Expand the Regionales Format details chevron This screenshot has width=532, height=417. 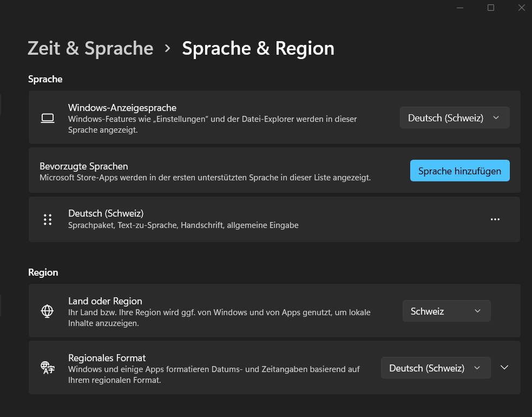click(x=504, y=368)
